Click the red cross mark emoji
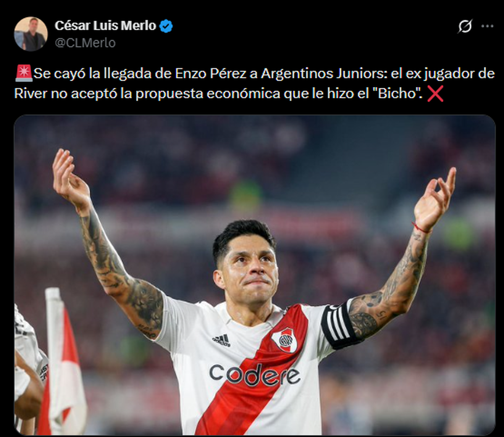 pyautogui.click(x=435, y=94)
